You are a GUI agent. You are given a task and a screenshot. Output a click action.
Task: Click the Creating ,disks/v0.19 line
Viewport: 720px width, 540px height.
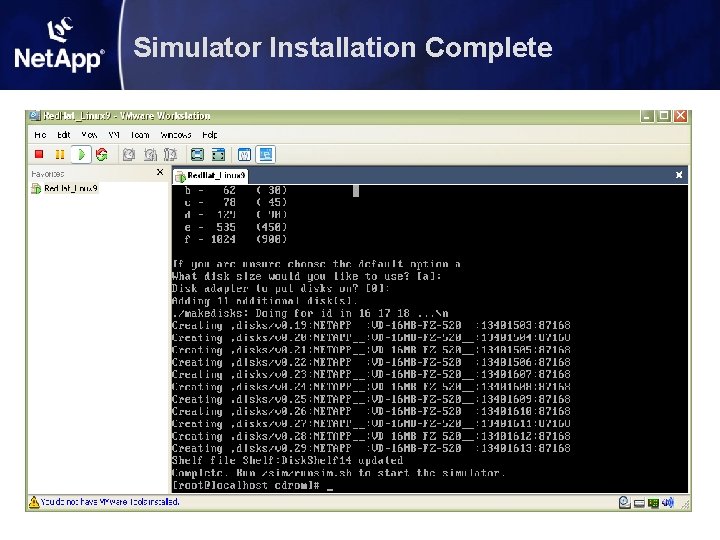tap(371, 326)
